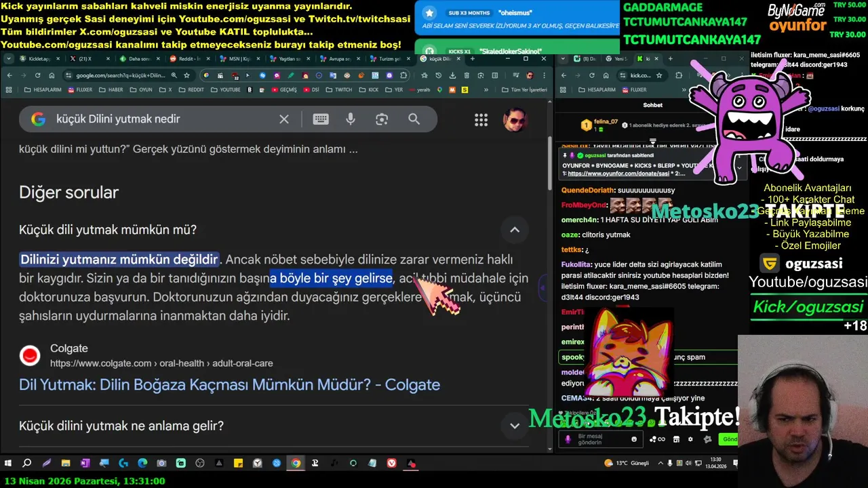The width and height of the screenshot is (868, 488).
Task: Show hidden bookmarks via » in Google window
Action: (x=486, y=89)
